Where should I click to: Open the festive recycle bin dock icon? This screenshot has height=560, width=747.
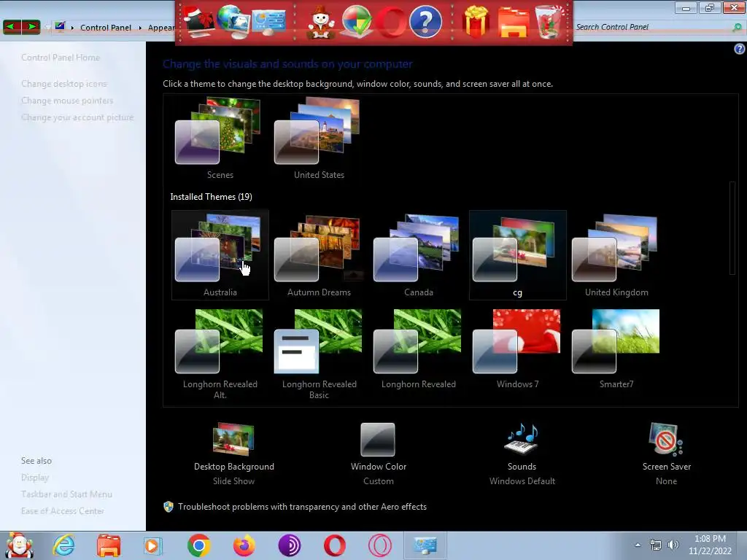pyautogui.click(x=549, y=21)
